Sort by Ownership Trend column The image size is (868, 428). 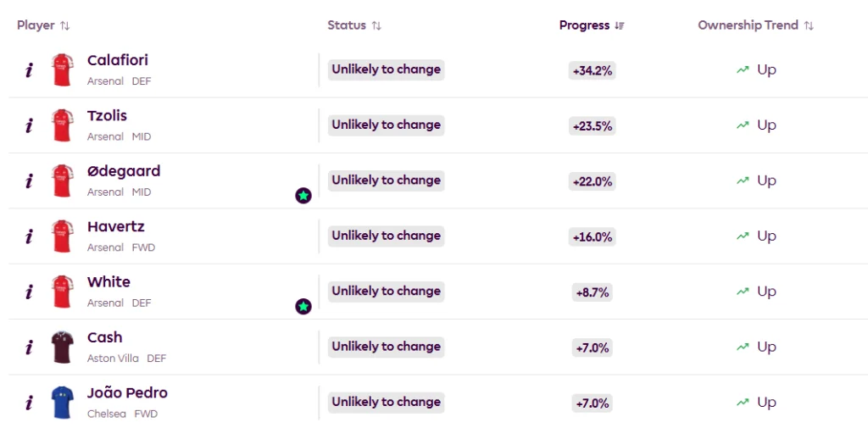pyautogui.click(x=755, y=25)
